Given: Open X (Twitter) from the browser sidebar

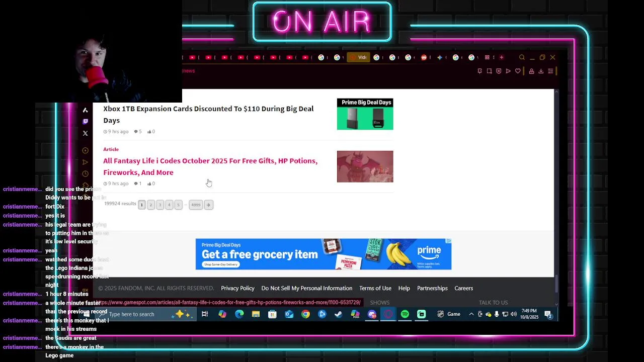Looking at the screenshot, I should (85, 133).
